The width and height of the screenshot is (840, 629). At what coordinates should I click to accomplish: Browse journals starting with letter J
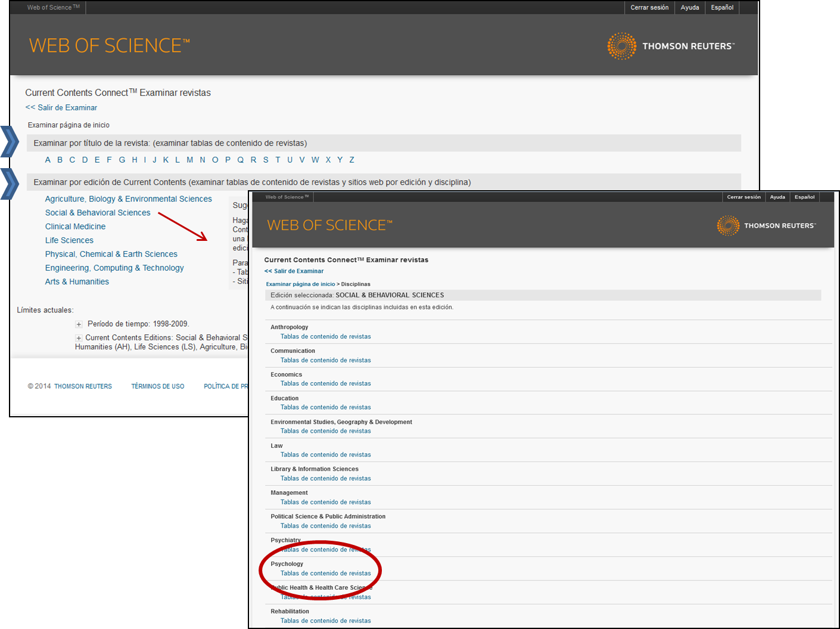tap(154, 160)
